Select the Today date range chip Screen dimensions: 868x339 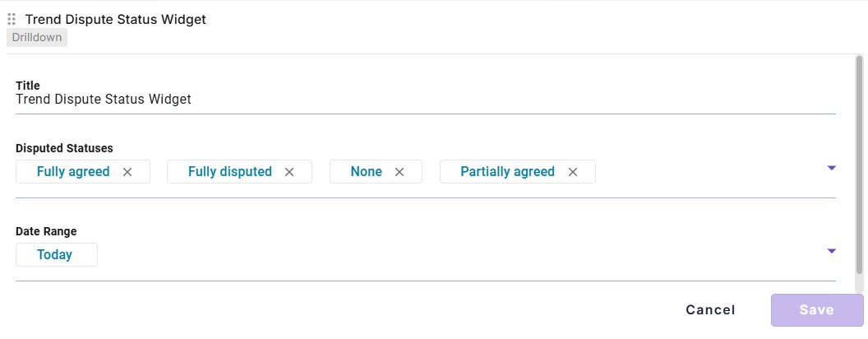click(x=57, y=255)
